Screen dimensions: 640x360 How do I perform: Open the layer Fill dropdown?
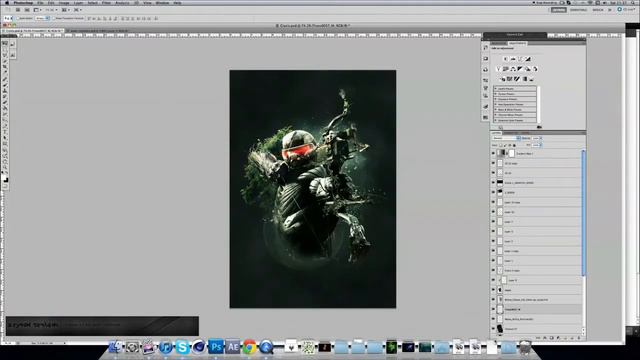coord(540,145)
